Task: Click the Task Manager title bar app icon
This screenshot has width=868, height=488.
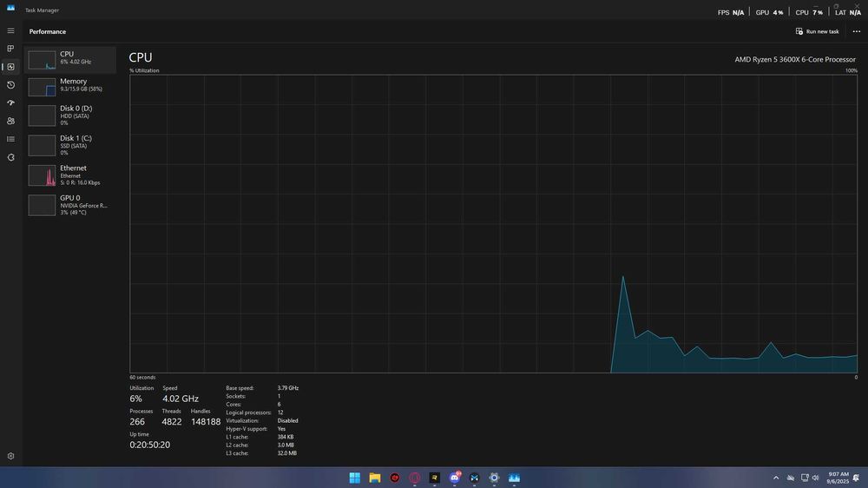Action: pyautogui.click(x=10, y=9)
